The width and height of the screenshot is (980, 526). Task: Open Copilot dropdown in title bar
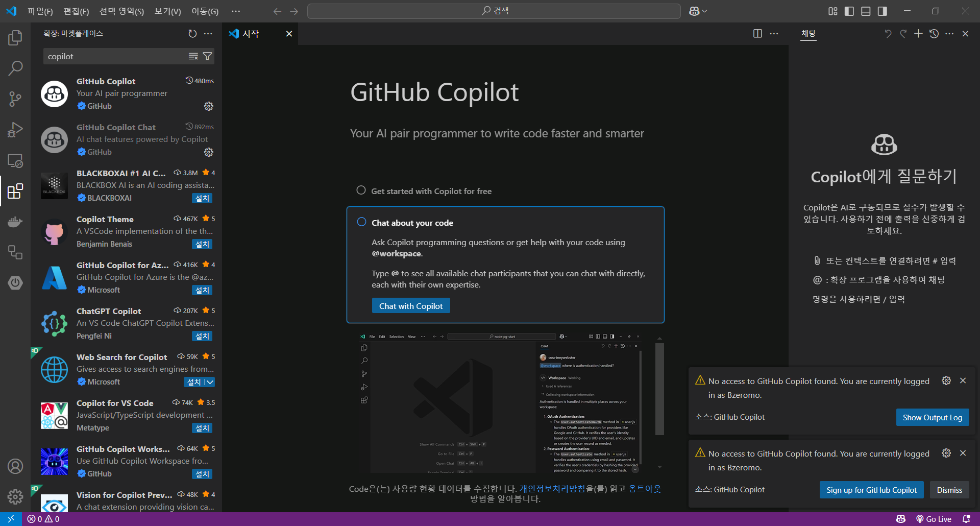point(698,11)
